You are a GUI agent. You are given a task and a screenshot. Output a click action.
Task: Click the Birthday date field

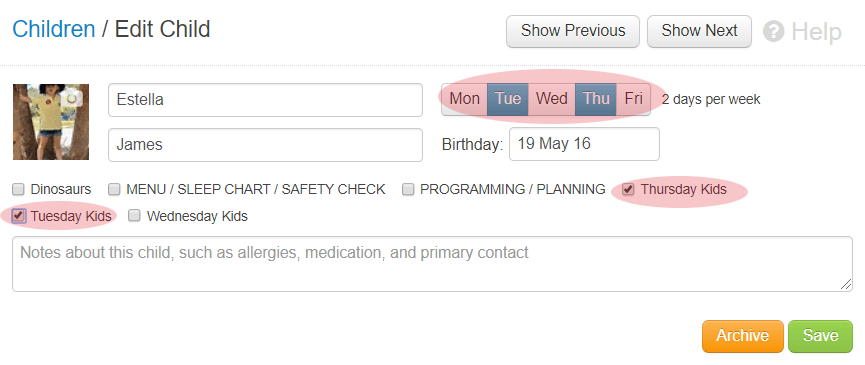pyautogui.click(x=584, y=144)
